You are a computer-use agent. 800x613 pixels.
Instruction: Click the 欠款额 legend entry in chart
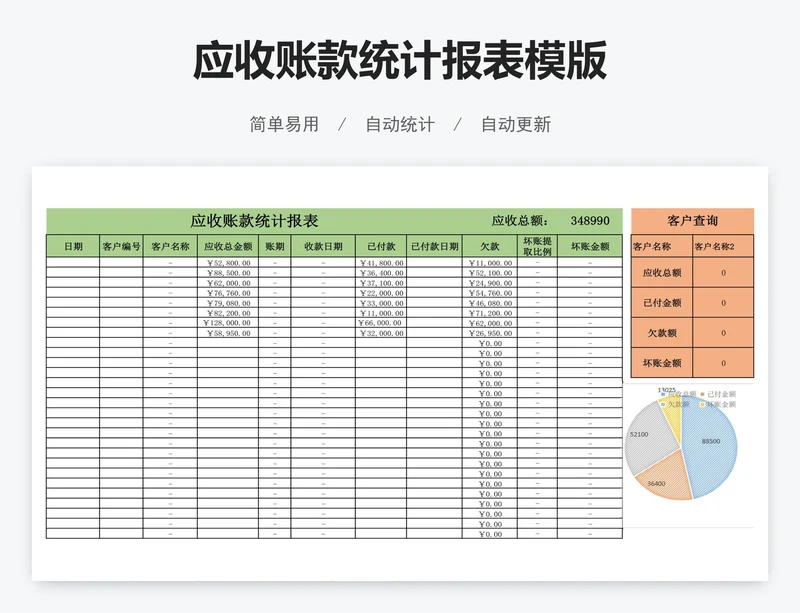[x=675, y=404]
